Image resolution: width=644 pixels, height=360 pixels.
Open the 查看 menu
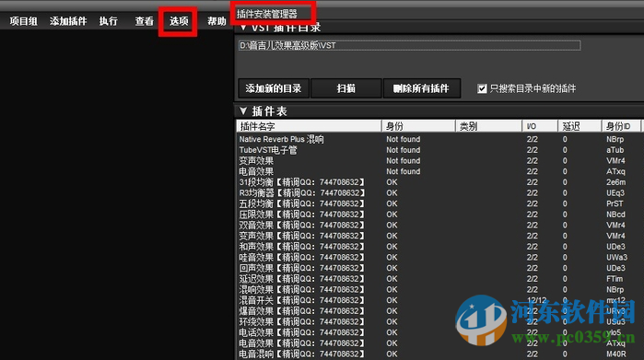click(x=144, y=21)
